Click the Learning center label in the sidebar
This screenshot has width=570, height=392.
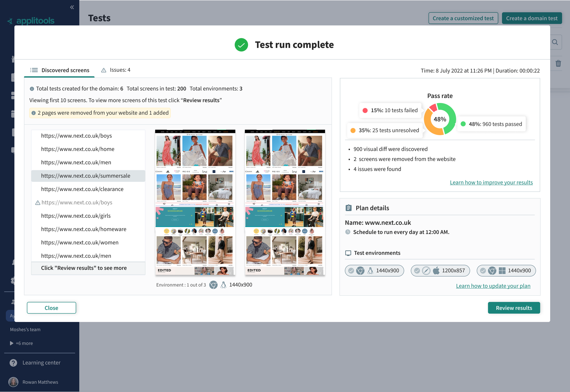(x=41, y=363)
